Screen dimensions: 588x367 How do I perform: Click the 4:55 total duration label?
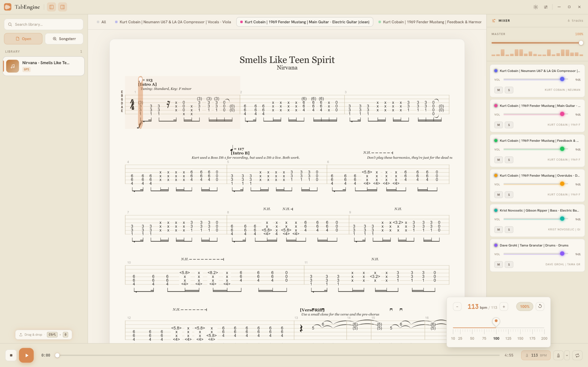pyautogui.click(x=509, y=355)
